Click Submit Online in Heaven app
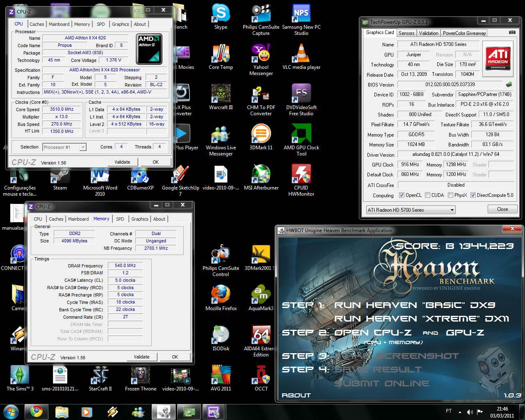Screen dimensions: 525x420 click(382, 384)
